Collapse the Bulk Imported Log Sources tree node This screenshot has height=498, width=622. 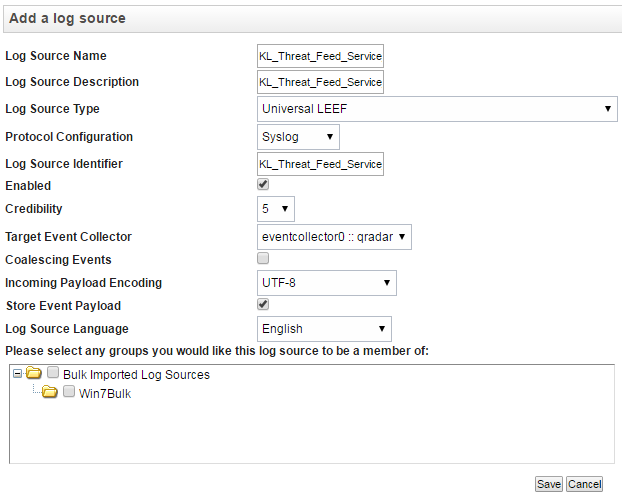(17, 374)
